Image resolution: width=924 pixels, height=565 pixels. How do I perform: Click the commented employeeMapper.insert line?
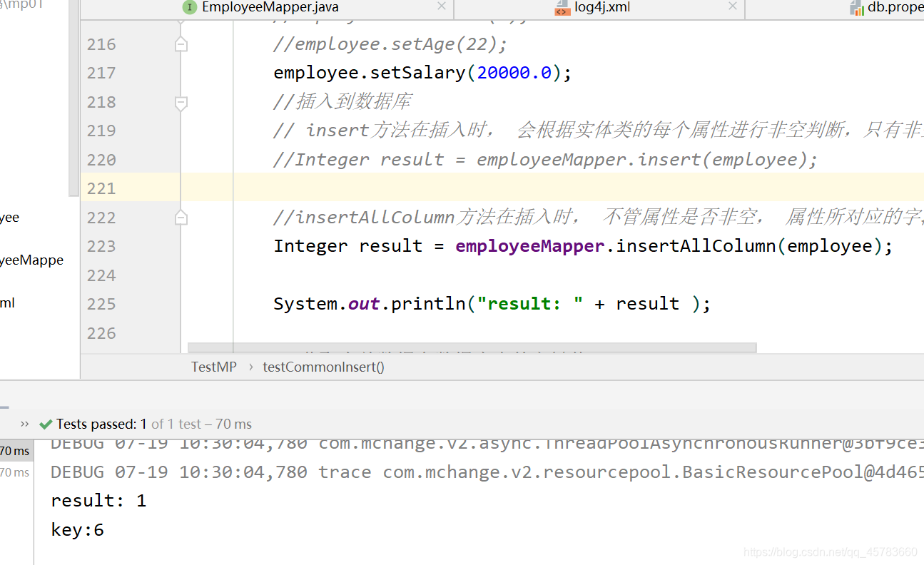[x=546, y=160]
